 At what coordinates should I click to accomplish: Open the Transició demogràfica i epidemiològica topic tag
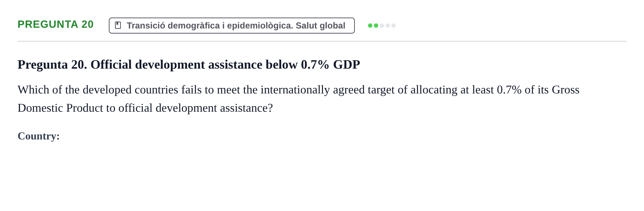pyautogui.click(x=231, y=26)
